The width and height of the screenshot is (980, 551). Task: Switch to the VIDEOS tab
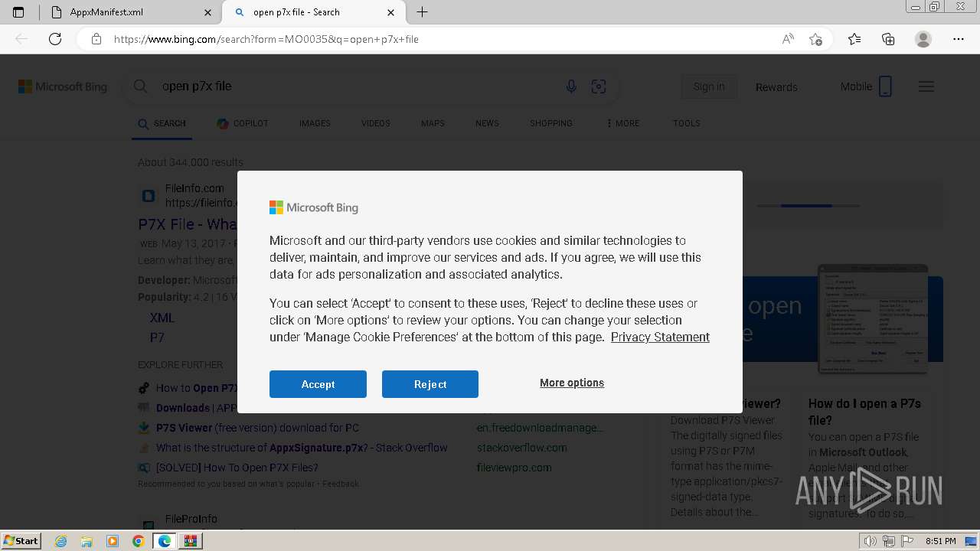point(375,123)
